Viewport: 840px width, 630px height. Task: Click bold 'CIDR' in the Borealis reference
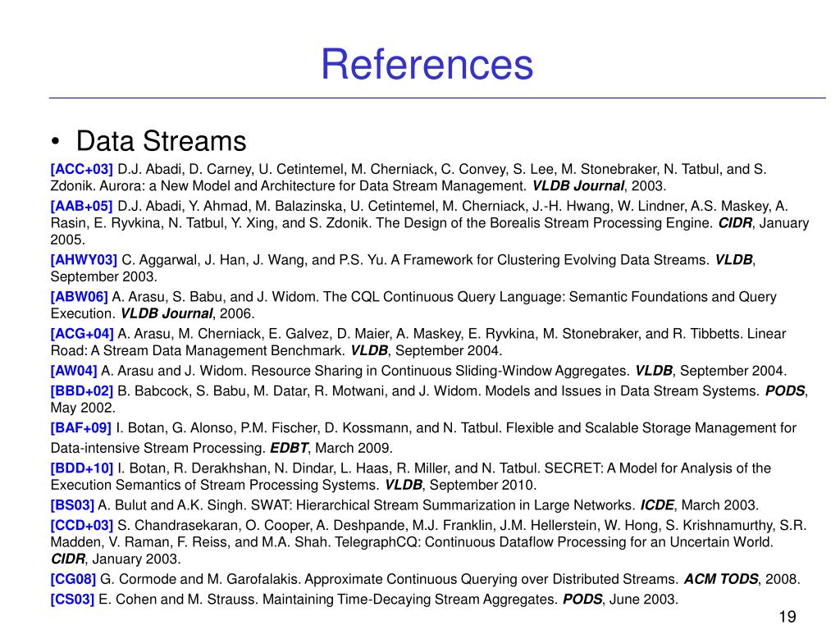(735, 223)
